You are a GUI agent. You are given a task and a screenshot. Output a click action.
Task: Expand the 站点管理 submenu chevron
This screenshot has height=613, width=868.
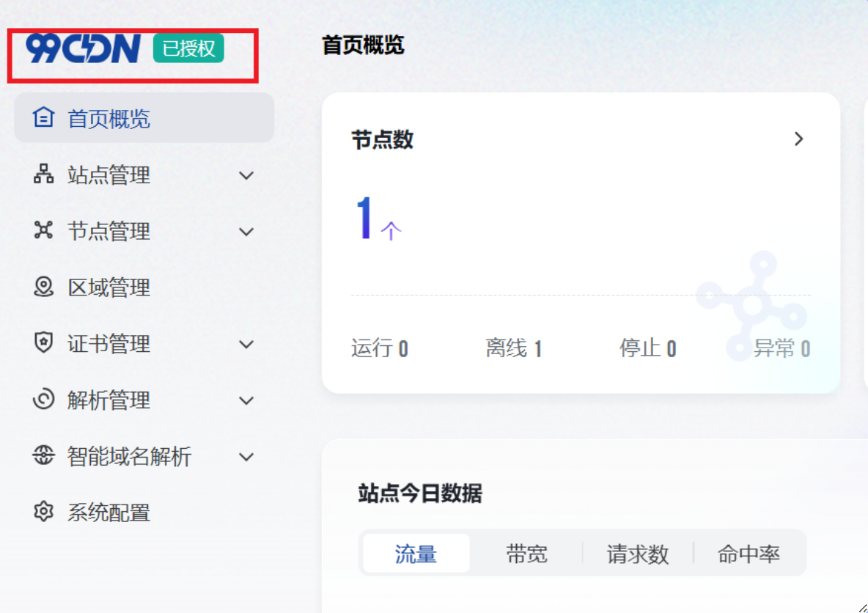coord(246,175)
